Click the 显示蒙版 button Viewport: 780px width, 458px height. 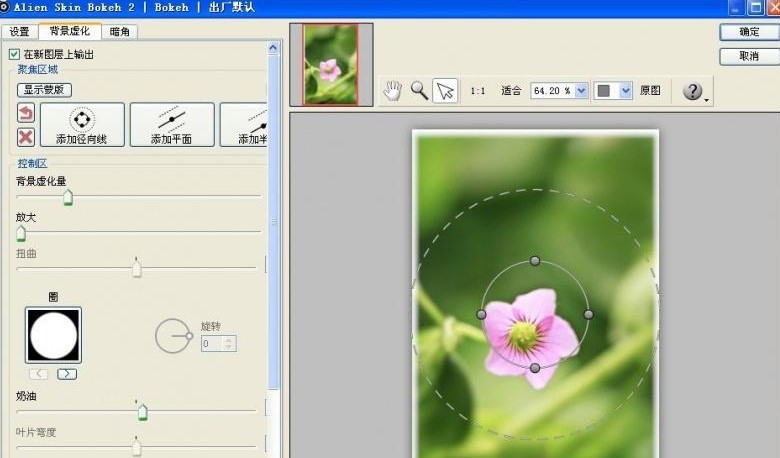(x=44, y=90)
